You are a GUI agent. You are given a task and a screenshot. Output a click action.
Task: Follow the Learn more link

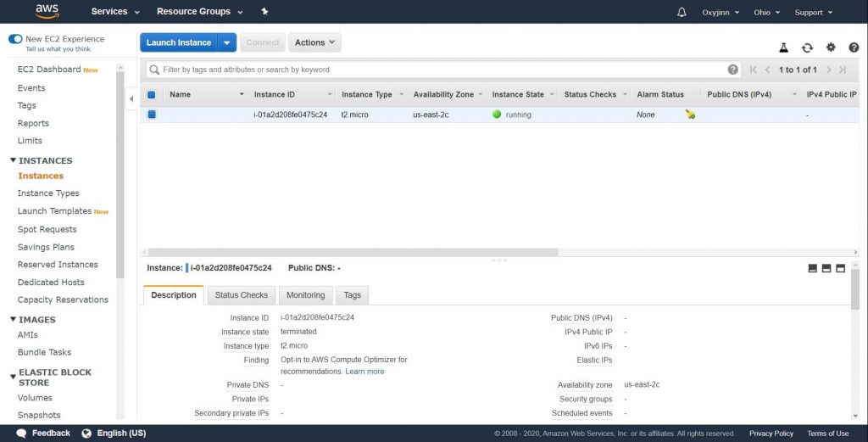364,372
